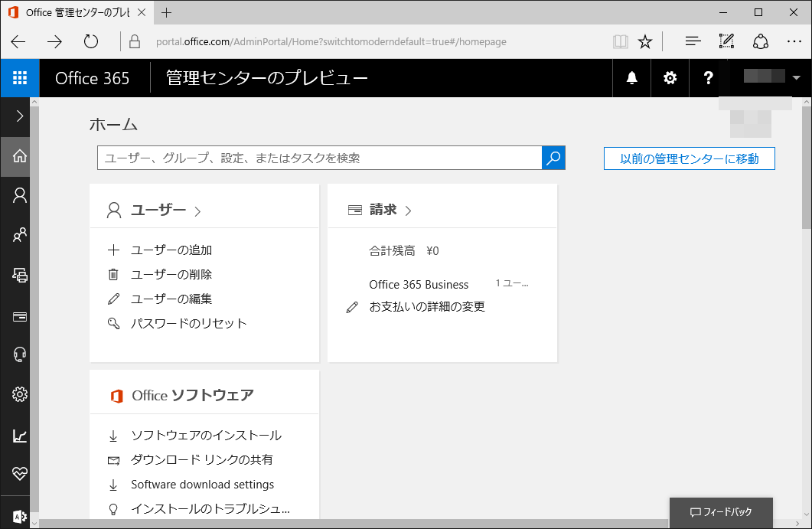Expand the left navigation pane

point(20,116)
